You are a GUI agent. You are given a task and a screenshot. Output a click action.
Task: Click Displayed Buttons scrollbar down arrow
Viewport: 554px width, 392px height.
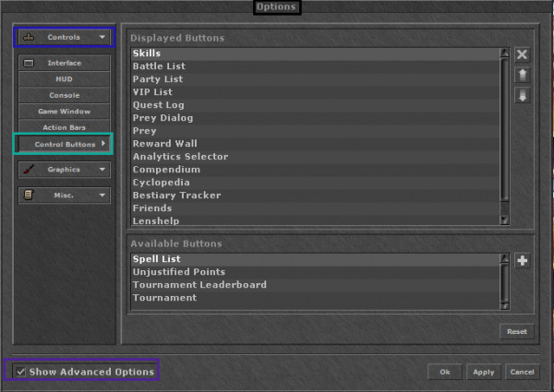point(504,220)
